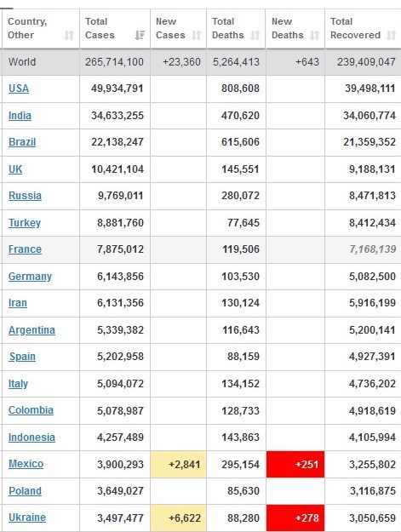Sort by Total Cases descending icon

tap(140, 35)
